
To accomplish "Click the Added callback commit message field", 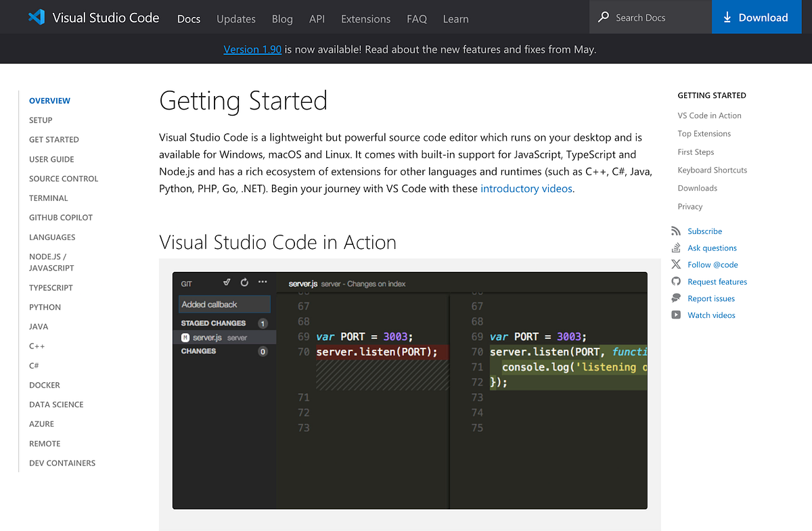I will pos(224,304).
